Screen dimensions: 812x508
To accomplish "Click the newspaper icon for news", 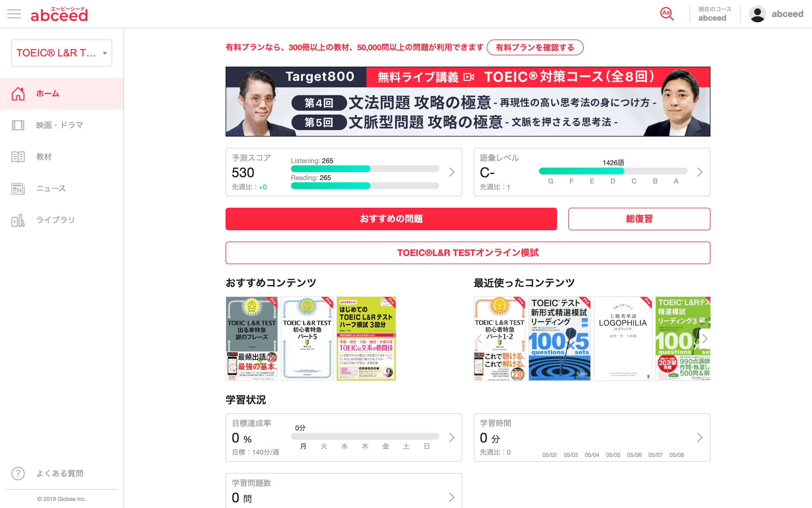I will click(x=18, y=189).
